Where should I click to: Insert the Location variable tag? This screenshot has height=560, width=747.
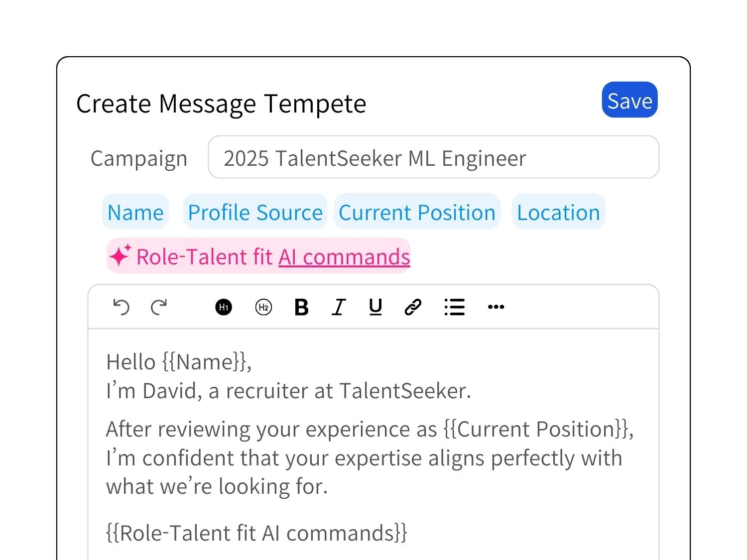tap(558, 212)
